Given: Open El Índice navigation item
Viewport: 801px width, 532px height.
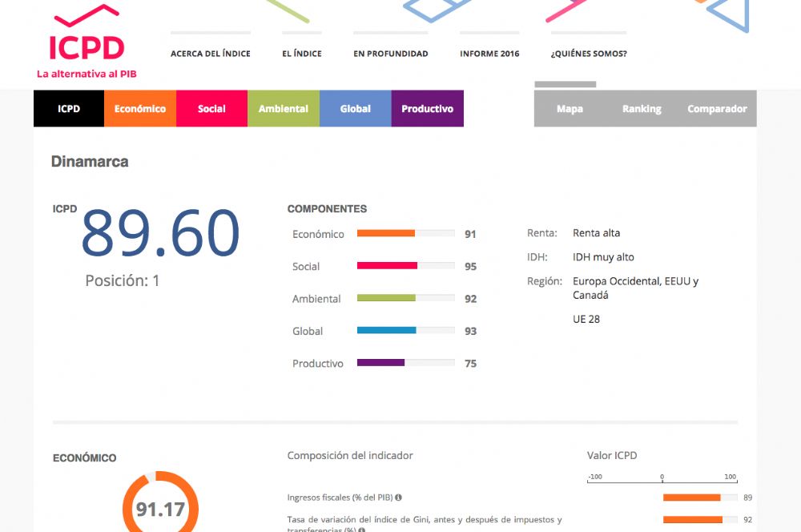Looking at the screenshot, I should point(301,54).
